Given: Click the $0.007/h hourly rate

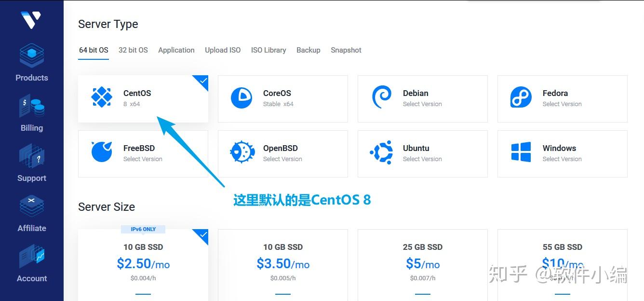Looking at the screenshot, I should tap(423, 278).
